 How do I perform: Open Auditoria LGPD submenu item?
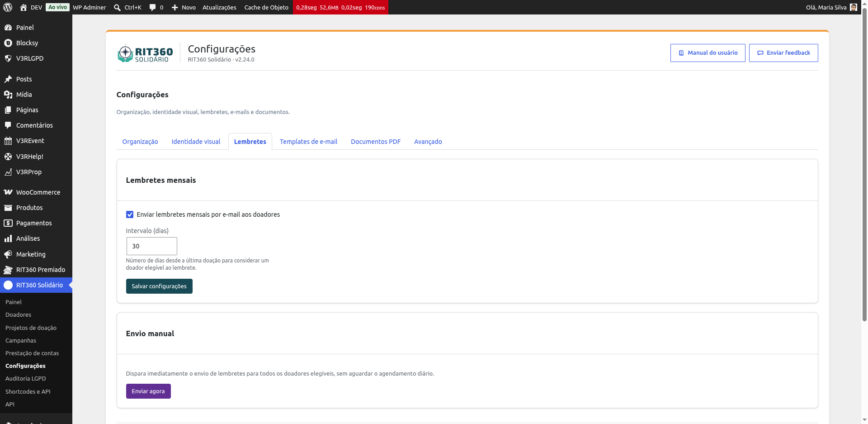pos(26,379)
